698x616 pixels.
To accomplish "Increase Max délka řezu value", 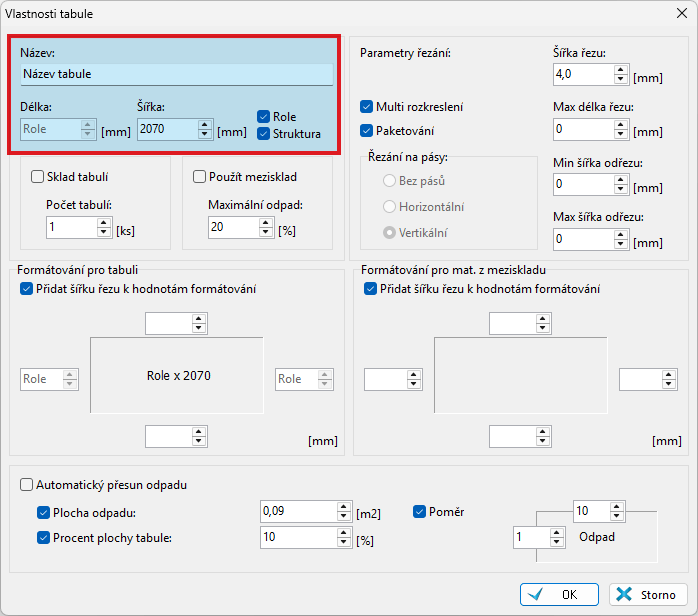I will click(622, 125).
